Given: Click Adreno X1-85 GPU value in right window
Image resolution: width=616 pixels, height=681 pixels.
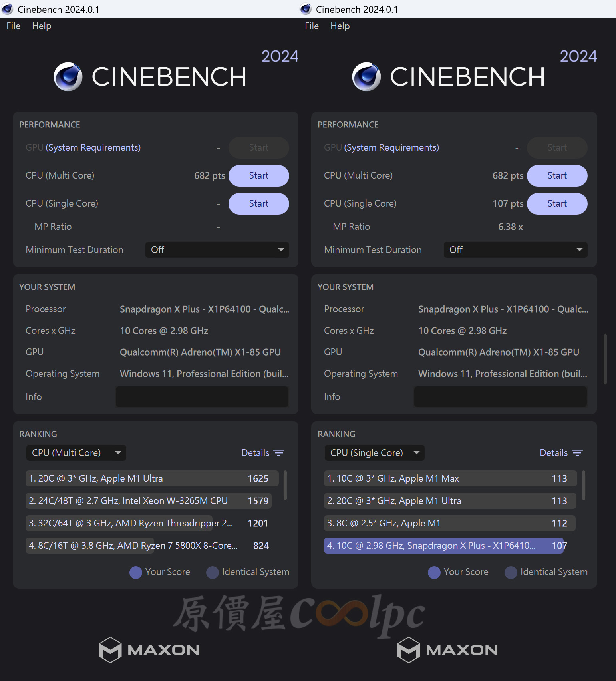Looking at the screenshot, I should pyautogui.click(x=499, y=352).
